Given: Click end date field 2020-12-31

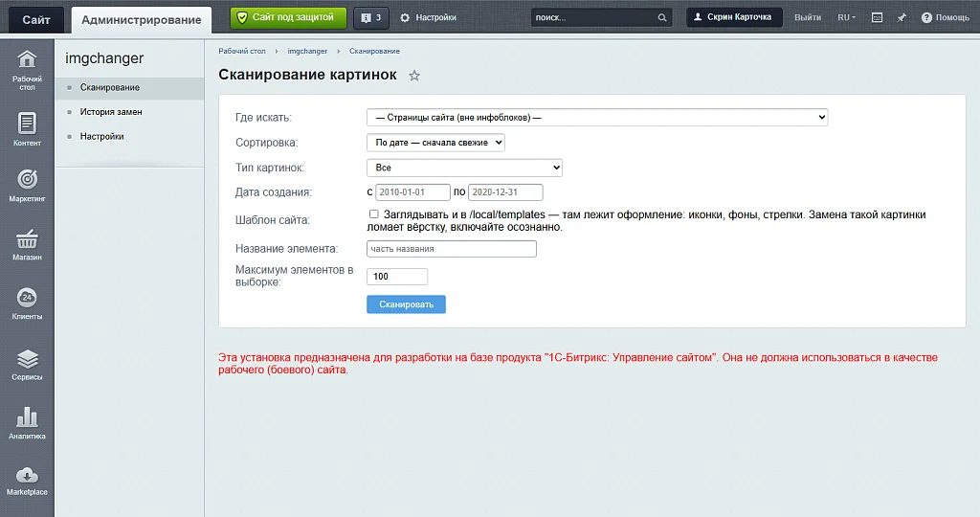Looking at the screenshot, I should pyautogui.click(x=505, y=192).
